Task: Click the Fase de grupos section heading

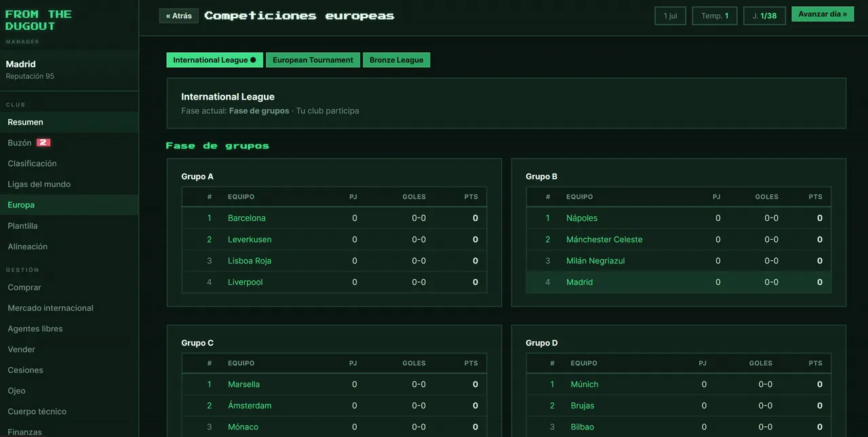Action: click(218, 146)
